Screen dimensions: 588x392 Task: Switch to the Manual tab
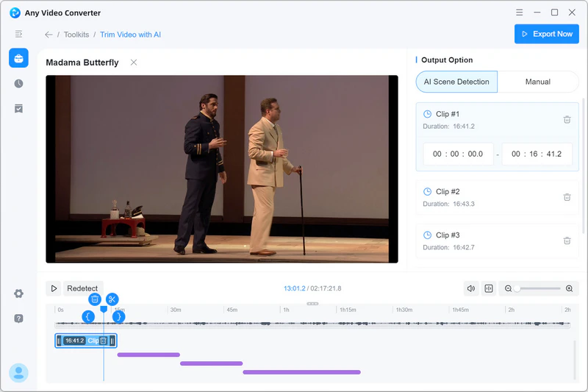538,82
